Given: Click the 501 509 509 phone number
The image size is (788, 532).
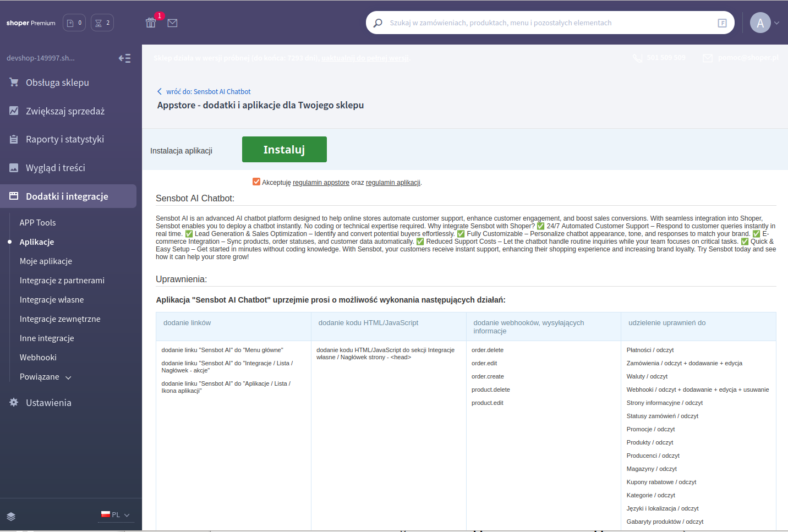Looking at the screenshot, I should [666, 58].
